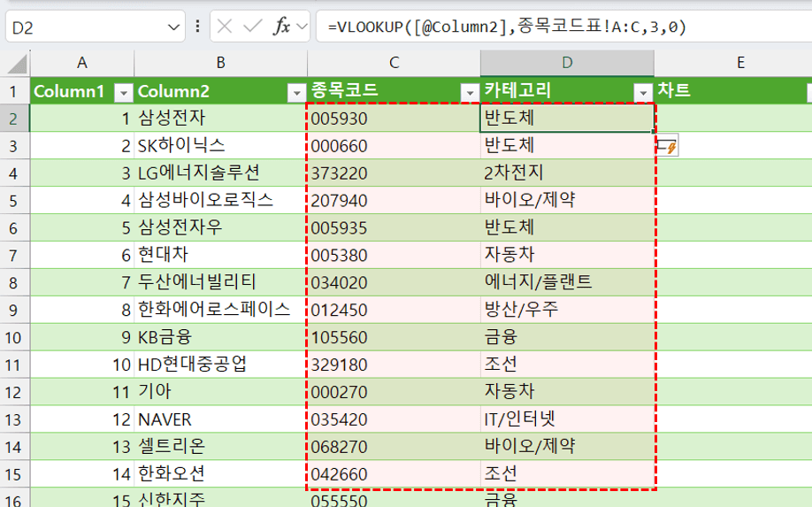Click stock code cell 005380

point(395,256)
